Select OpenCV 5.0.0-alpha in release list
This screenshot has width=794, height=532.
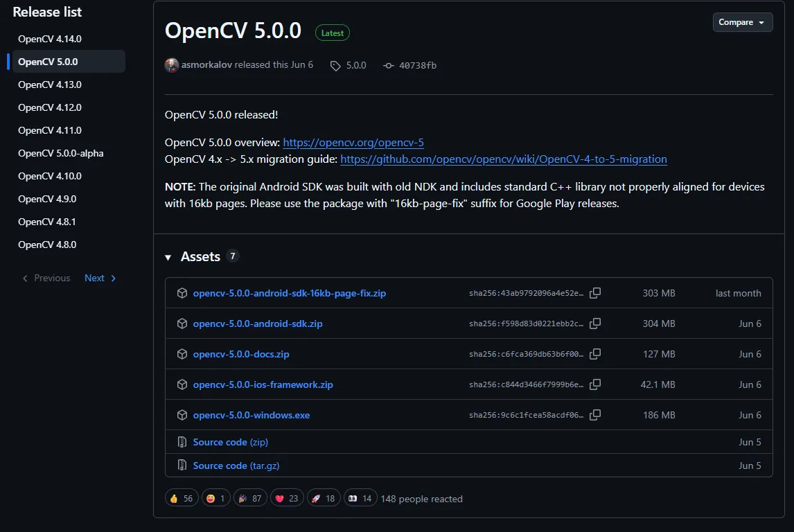point(69,153)
